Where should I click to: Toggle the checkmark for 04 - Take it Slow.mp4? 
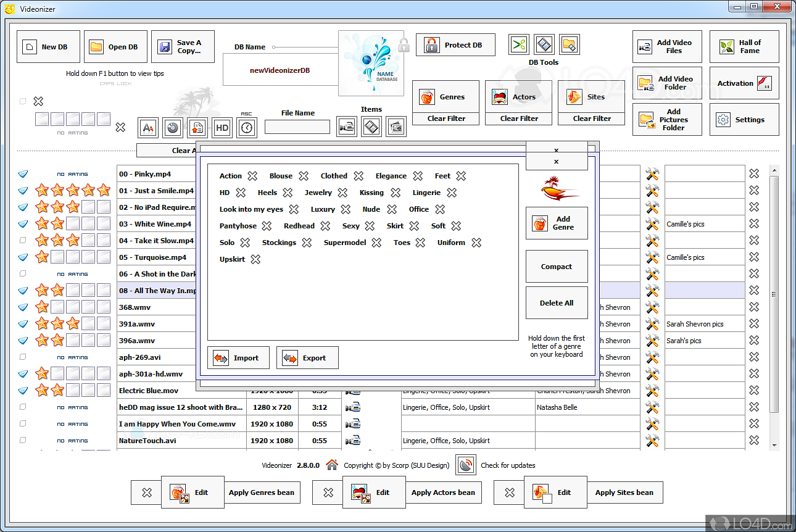pos(23,241)
